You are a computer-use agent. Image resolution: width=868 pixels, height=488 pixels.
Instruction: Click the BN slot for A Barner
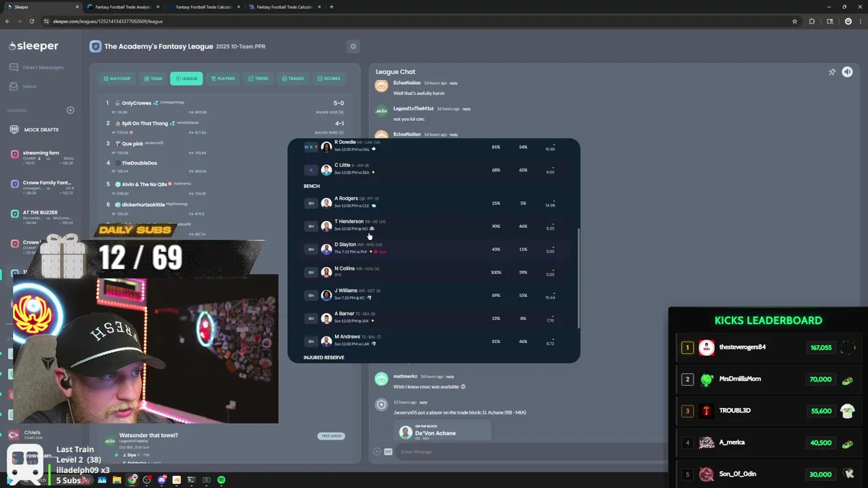point(311,318)
